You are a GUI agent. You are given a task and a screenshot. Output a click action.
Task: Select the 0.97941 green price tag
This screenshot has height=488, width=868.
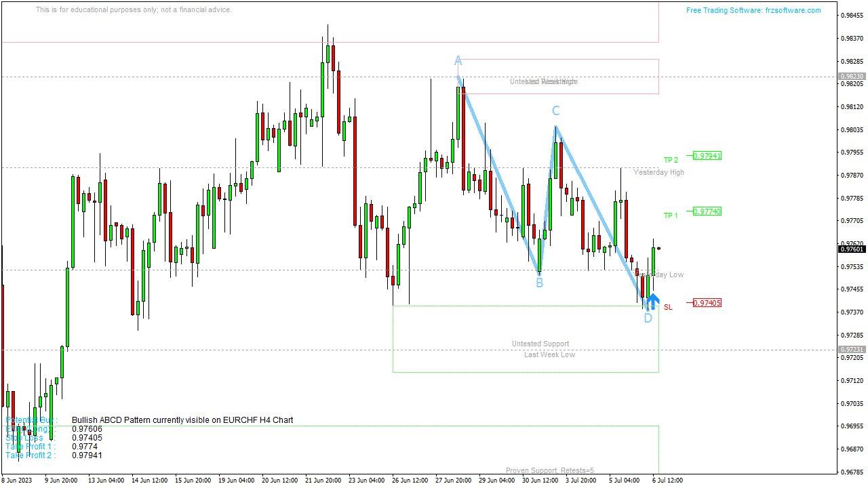pos(707,156)
